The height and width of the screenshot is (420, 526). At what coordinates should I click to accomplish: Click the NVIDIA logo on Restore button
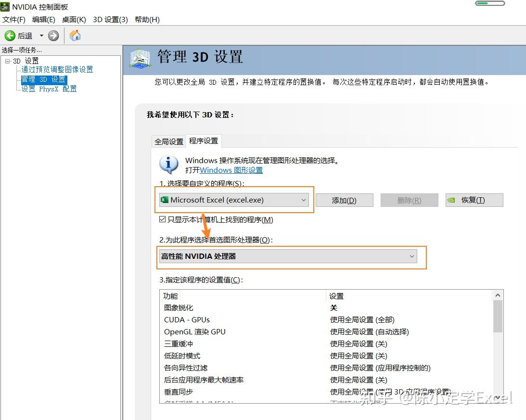tap(451, 200)
